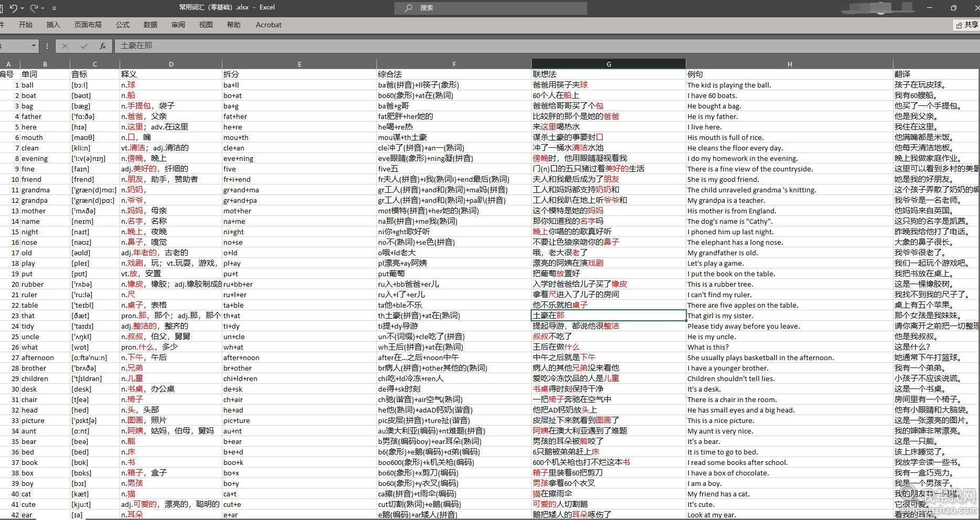
Task: Select sentence 'The kid is playing the ball.'
Action: [790, 85]
